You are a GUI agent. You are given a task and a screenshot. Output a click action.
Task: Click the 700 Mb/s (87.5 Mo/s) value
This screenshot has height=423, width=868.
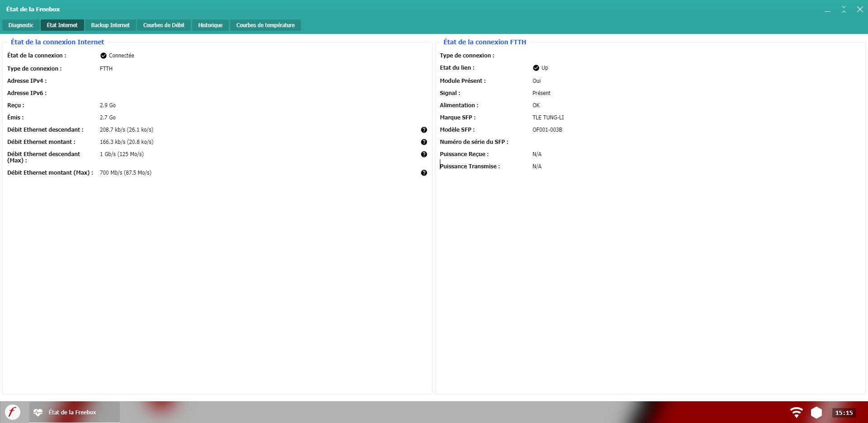(x=126, y=173)
